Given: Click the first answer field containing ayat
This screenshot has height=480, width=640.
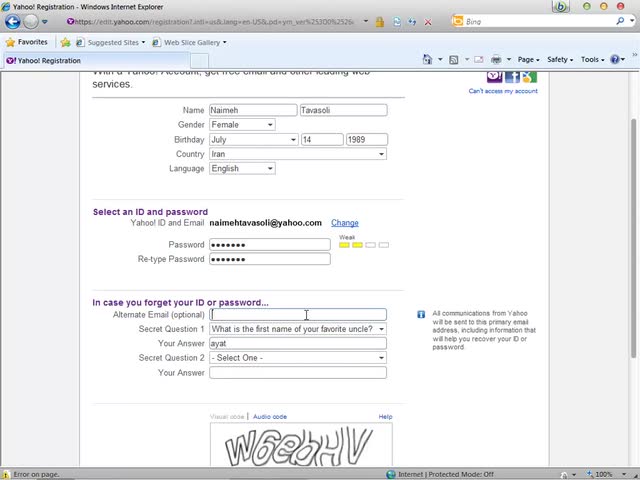Looking at the screenshot, I should (x=298, y=343).
